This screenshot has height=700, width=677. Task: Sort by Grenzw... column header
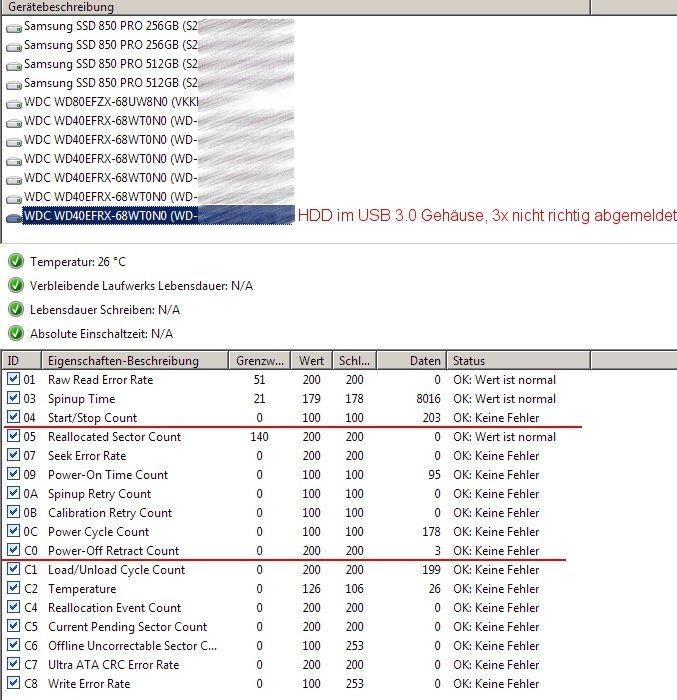tap(259, 361)
